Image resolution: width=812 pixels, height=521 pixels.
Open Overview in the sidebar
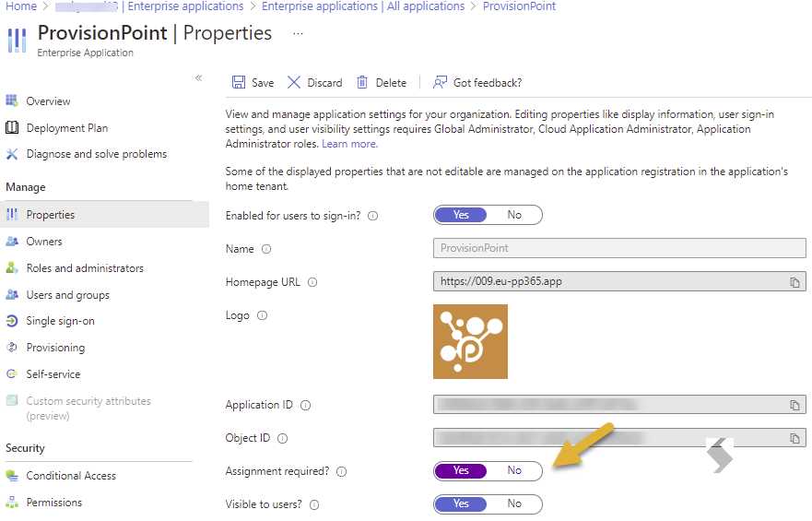(48, 101)
